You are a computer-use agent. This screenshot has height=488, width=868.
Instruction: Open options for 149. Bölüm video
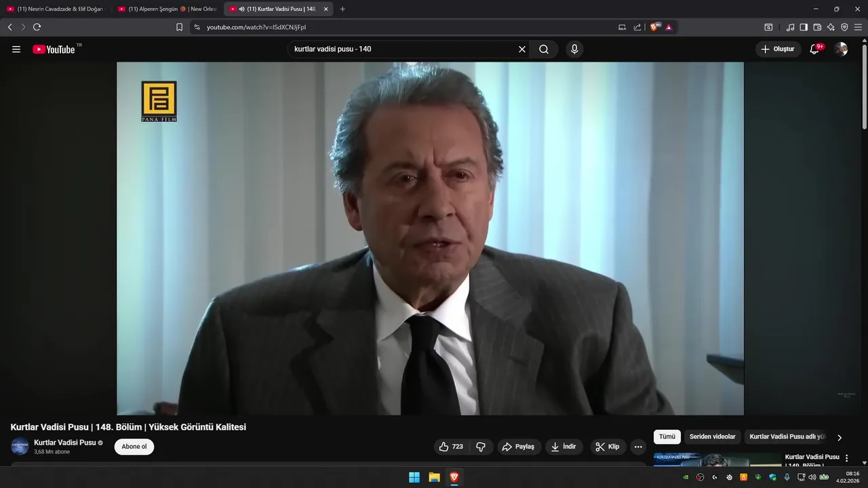coord(846,458)
